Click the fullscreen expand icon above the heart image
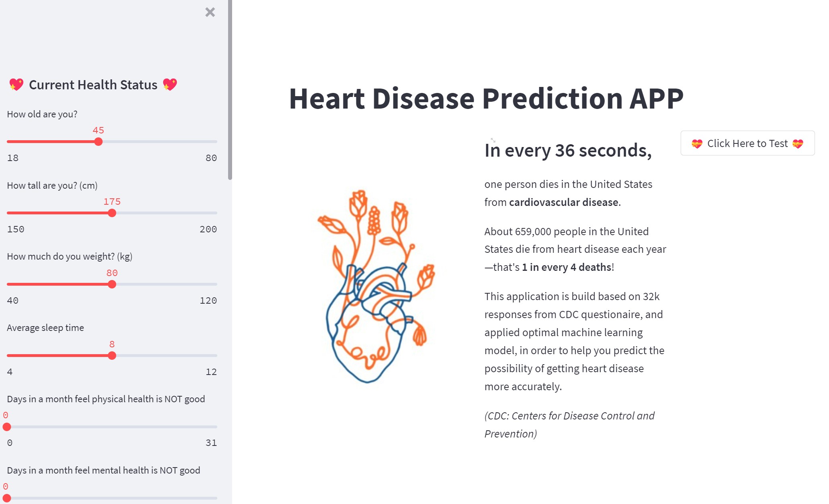Screen dimensions: 829x504 (x=493, y=140)
